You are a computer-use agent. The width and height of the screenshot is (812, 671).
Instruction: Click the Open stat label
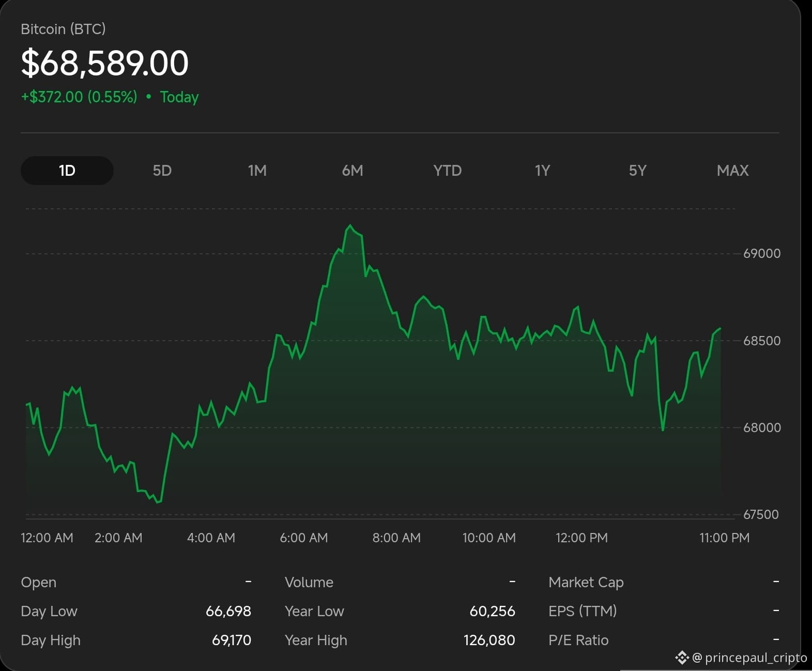[x=39, y=582]
